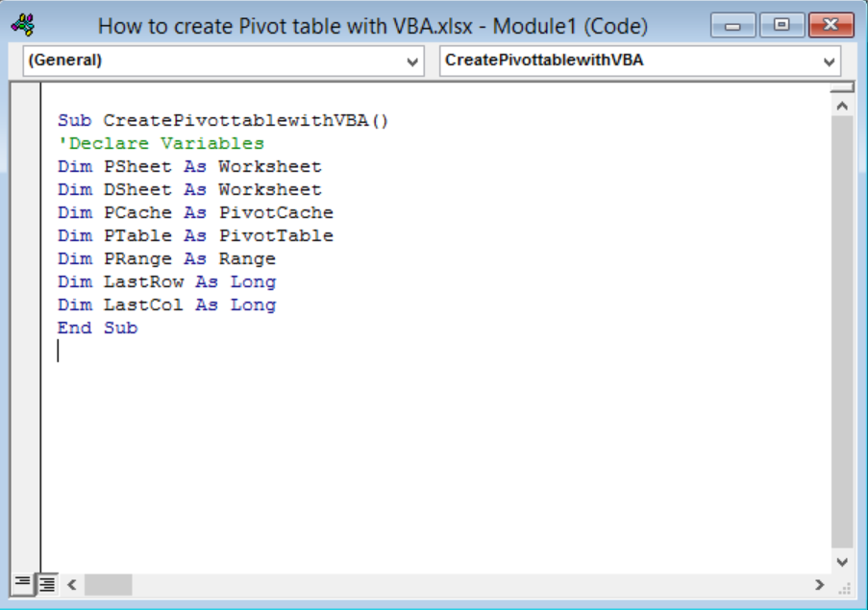Click the horizontal scrollbar left arrow
Screen dimensions: 868x610
[x=72, y=584]
